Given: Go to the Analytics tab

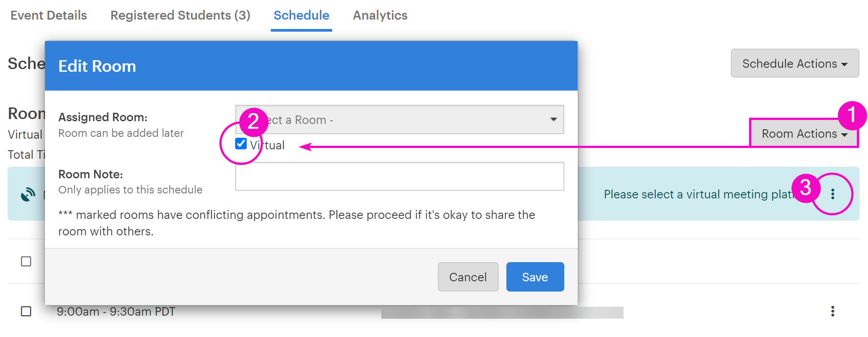Looking at the screenshot, I should (380, 15).
